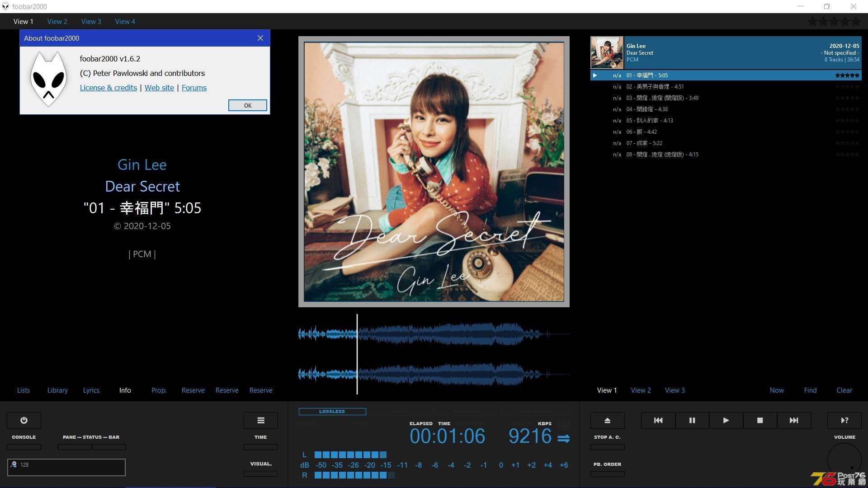
Task: Skip to the next track
Action: click(794, 420)
